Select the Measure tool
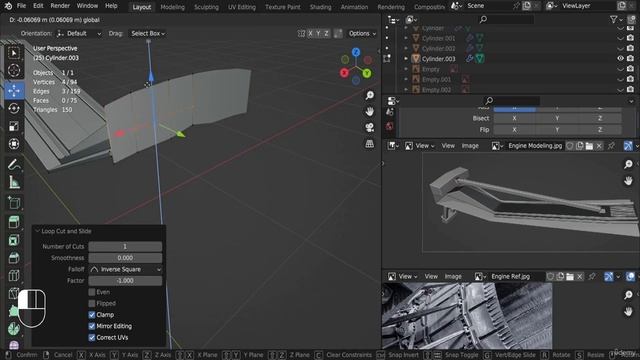640x360 pixels. 14,182
